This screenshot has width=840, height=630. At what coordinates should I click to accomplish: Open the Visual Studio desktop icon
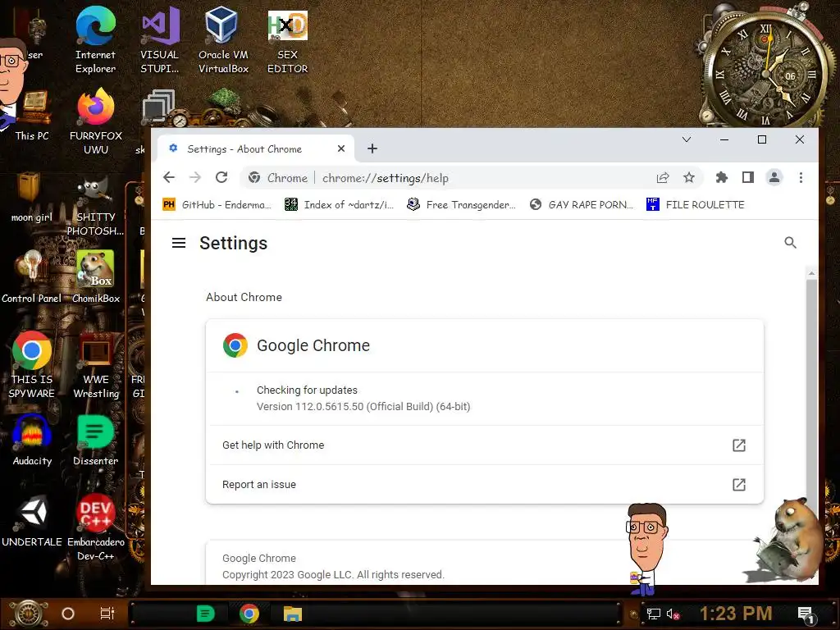160,40
